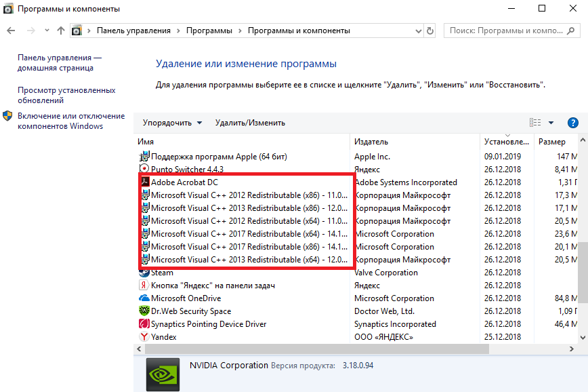This screenshot has width=588, height=392.
Task: Sort by the Размер column header
Action: [x=555, y=142]
